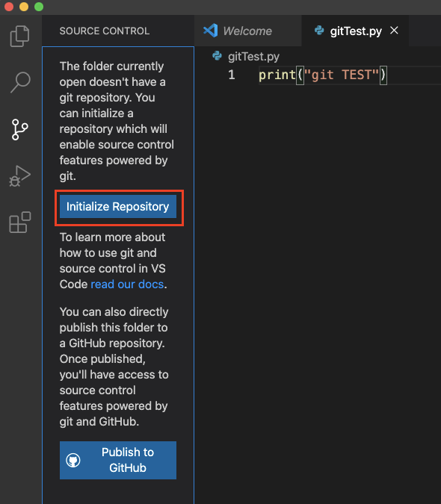Open the Explorer view in activity bar

click(19, 36)
